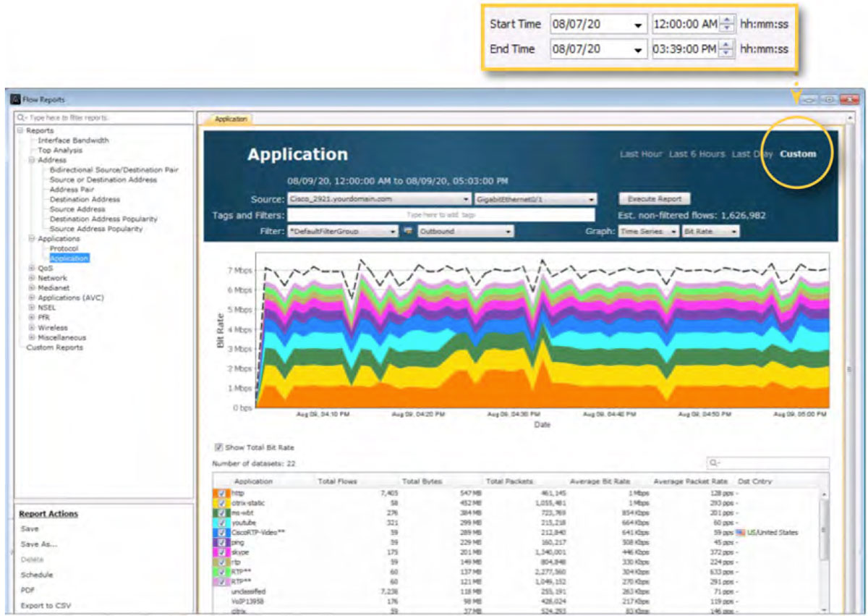Click the search magnifier icon in report filter box

coord(20,117)
